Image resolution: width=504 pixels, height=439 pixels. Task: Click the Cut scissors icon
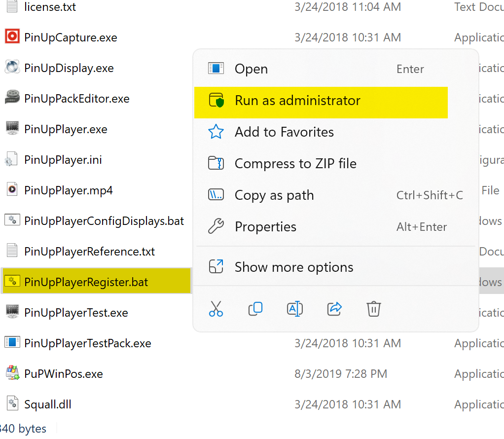point(216,309)
